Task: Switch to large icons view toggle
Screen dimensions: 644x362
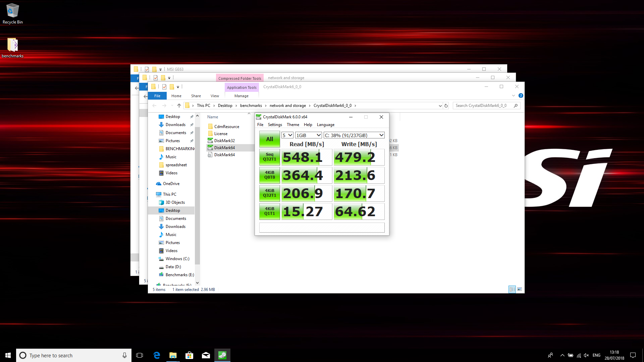Action: click(x=520, y=289)
